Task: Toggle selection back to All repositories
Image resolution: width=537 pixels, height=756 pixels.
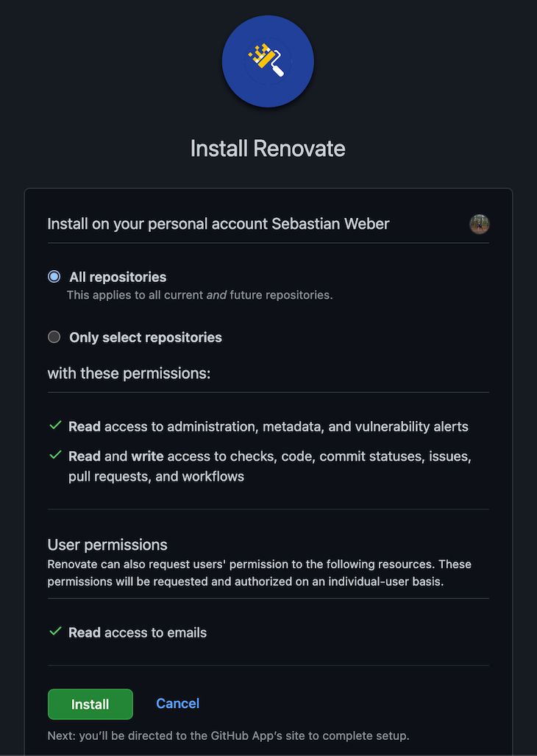Action: click(x=52, y=276)
